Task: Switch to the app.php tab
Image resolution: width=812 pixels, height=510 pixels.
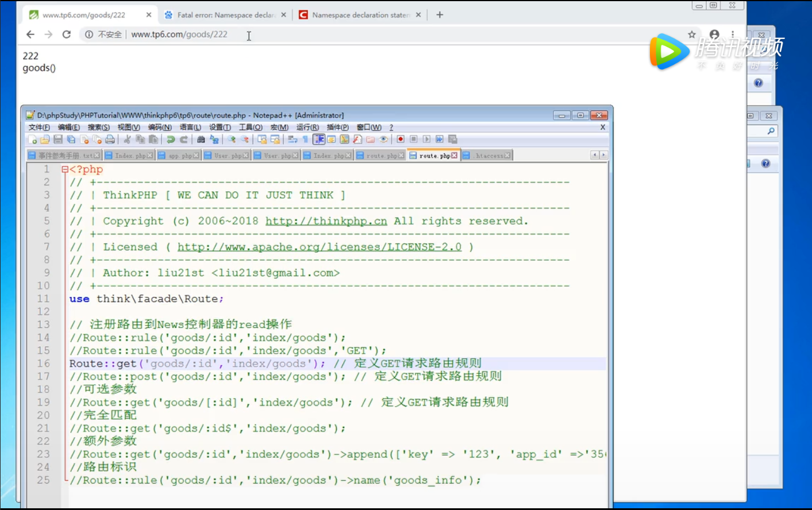Action: (x=179, y=156)
